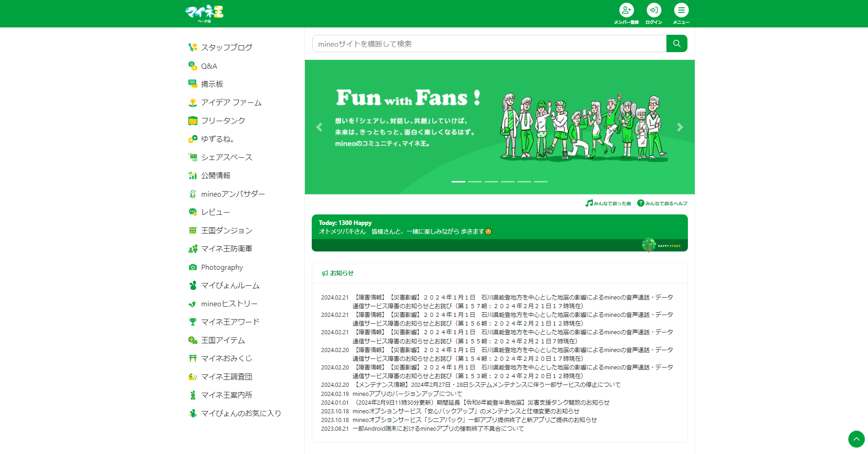Click the Q&A sidebar icon

coord(193,66)
